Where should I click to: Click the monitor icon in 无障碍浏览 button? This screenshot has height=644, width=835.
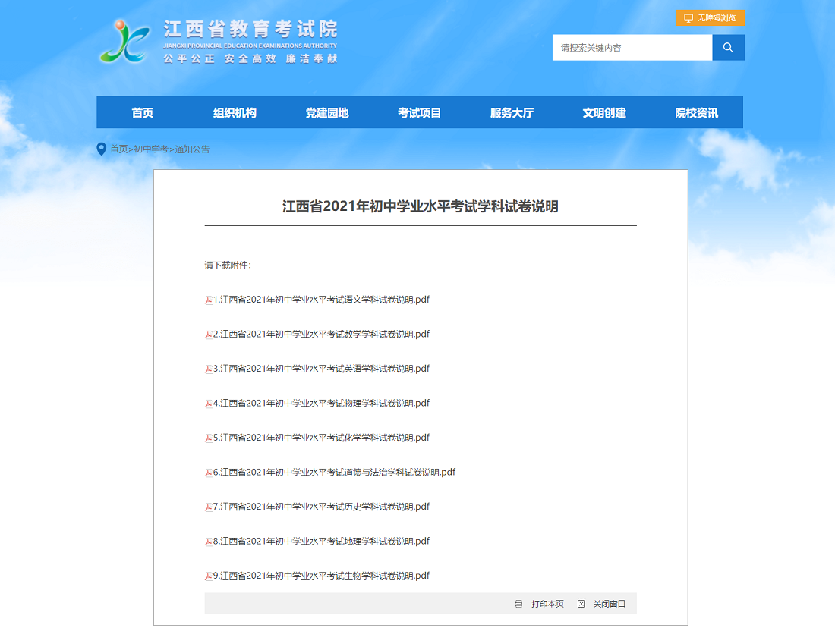pos(687,17)
